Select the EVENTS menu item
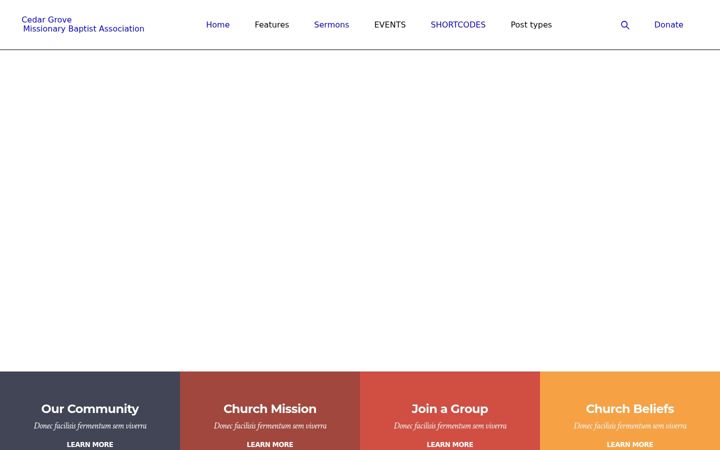The image size is (720, 450). coord(390,25)
